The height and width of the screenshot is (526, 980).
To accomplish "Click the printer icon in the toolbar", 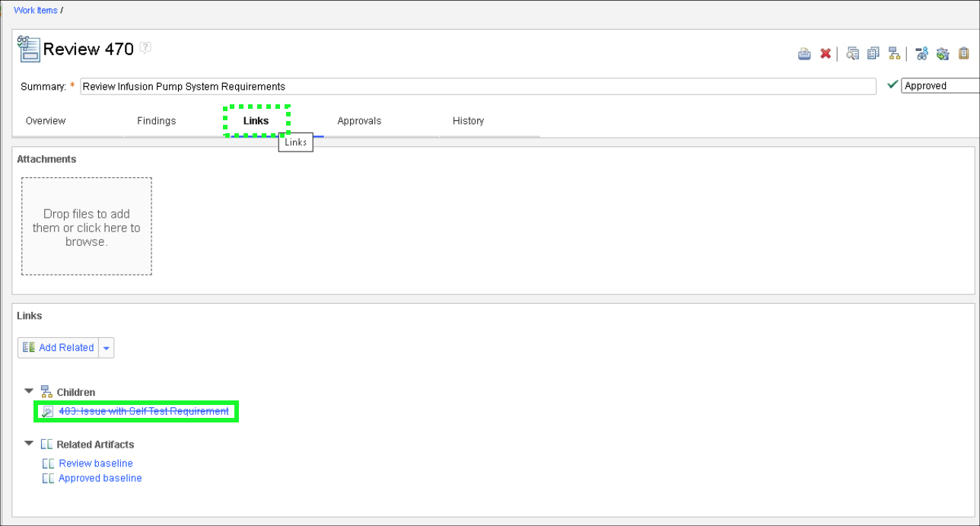I will click(804, 54).
